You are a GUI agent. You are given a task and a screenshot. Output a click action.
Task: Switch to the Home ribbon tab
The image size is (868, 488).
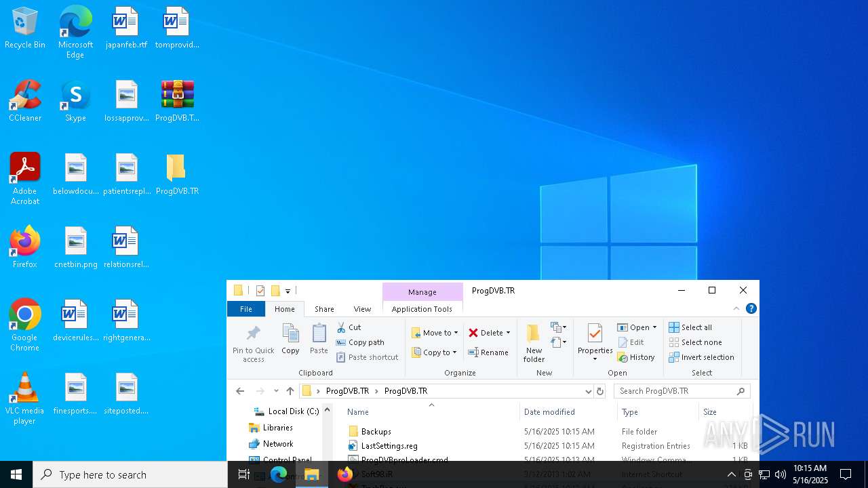pyautogui.click(x=285, y=309)
